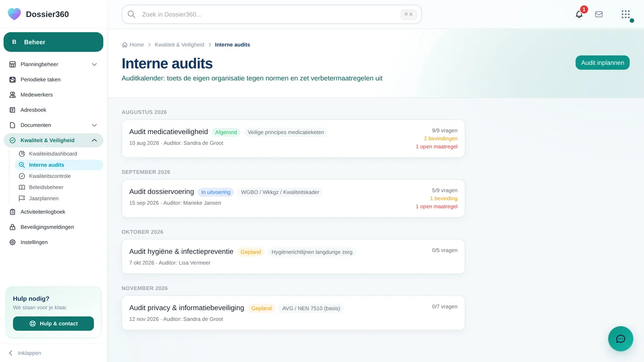Open the Audit medicatieveiligheid card
This screenshot has width=644, height=362.
(293, 139)
